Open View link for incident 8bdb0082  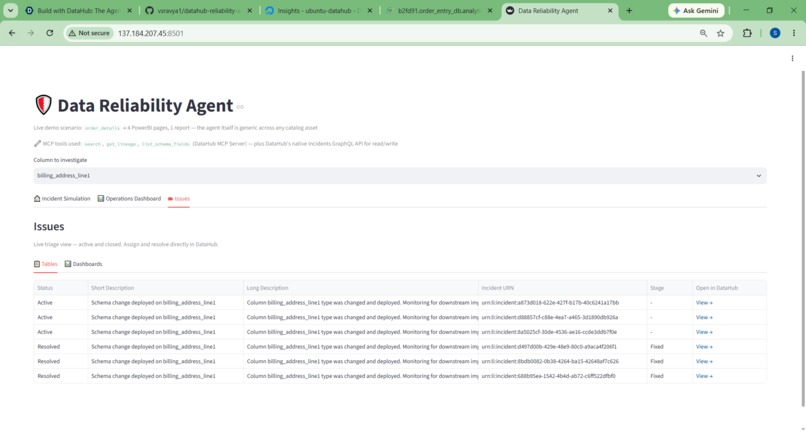[x=704, y=361]
